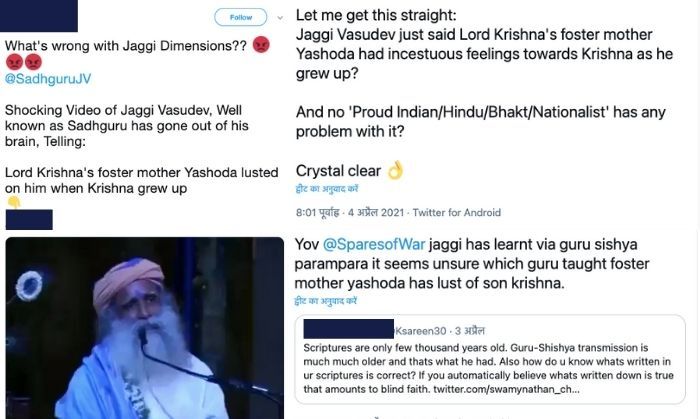Open the chevron menu next to Follow
700x419 pixels.
pyautogui.click(x=280, y=18)
